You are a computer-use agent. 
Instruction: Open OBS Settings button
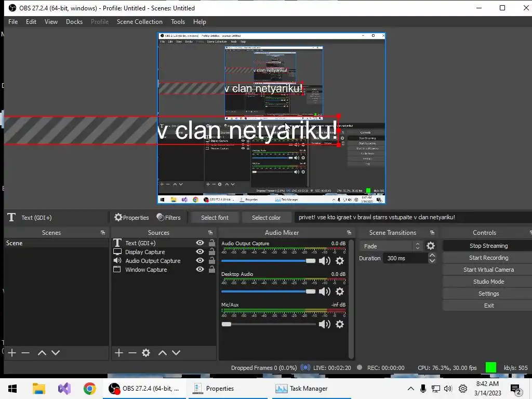(488, 294)
